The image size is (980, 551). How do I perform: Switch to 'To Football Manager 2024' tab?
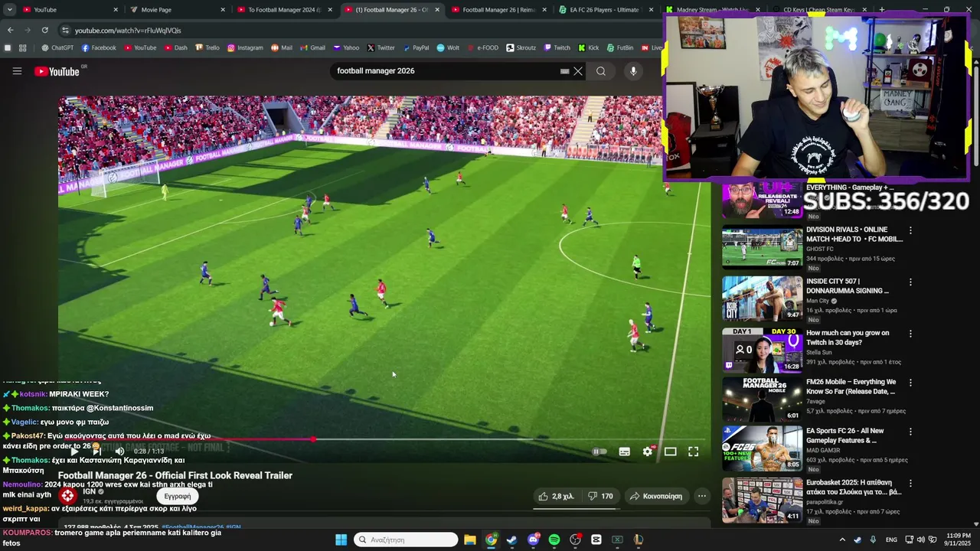tap(283, 10)
